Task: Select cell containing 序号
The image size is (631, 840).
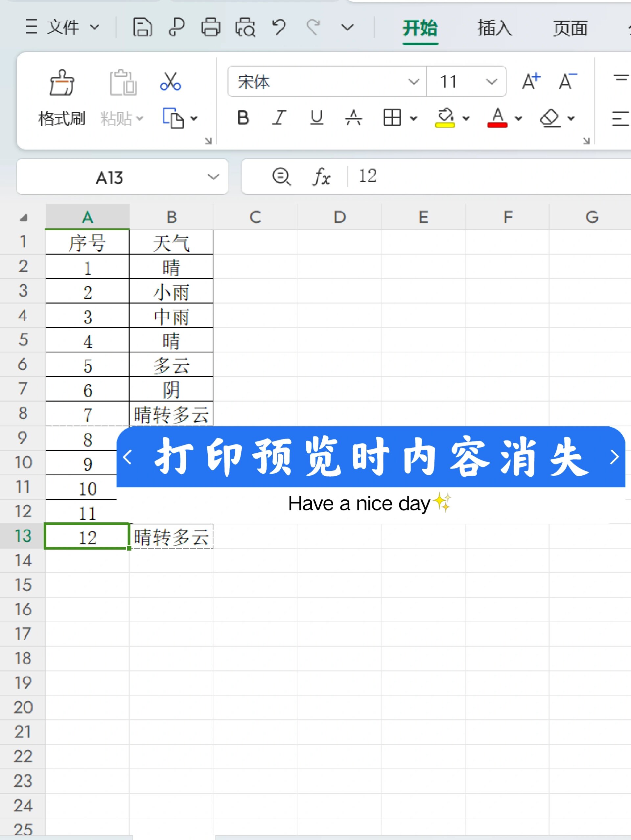Action: [x=87, y=242]
